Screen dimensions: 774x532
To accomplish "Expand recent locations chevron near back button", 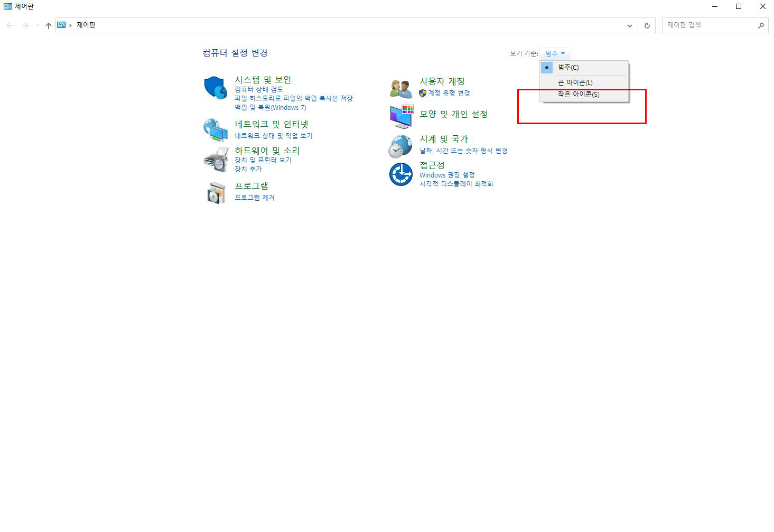I will 38,25.
